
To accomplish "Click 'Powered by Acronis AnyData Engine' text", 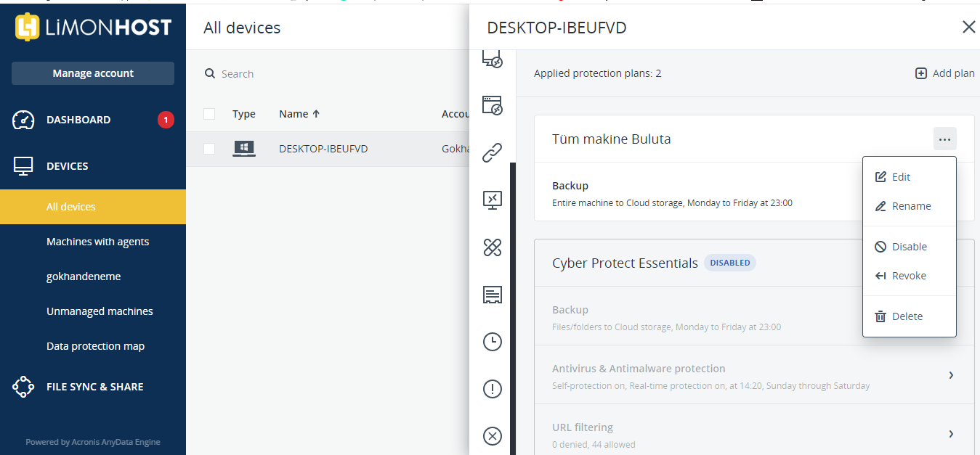I will coord(93,442).
